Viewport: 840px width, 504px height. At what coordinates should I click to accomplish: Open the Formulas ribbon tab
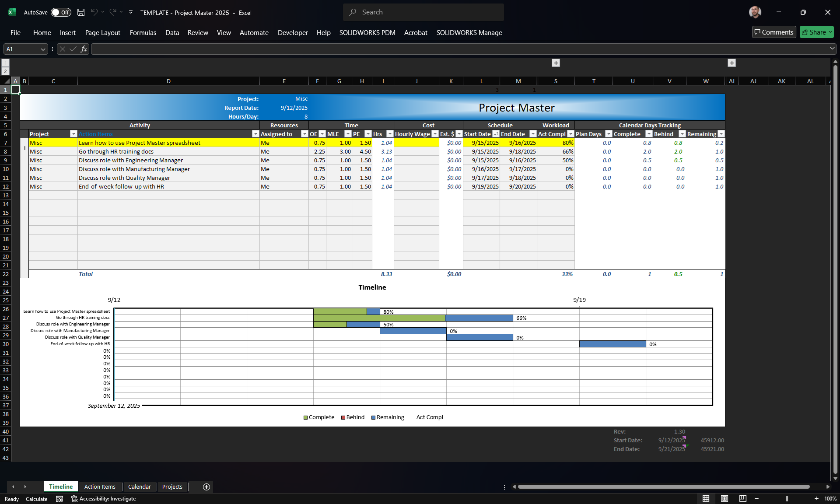(143, 32)
